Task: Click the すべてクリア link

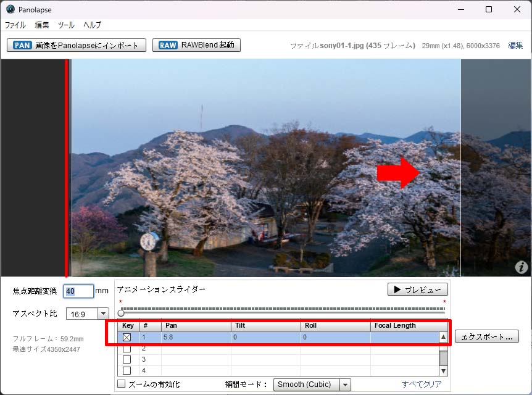Action: tap(422, 385)
